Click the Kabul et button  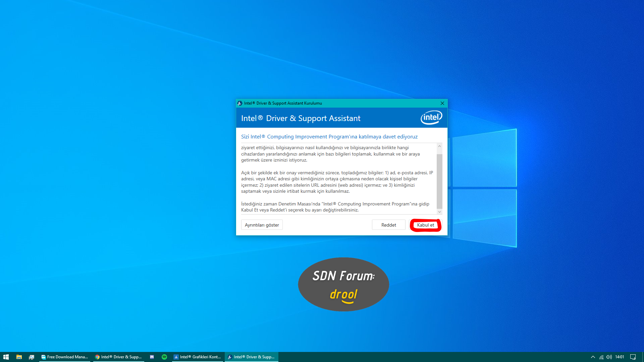pyautogui.click(x=425, y=225)
